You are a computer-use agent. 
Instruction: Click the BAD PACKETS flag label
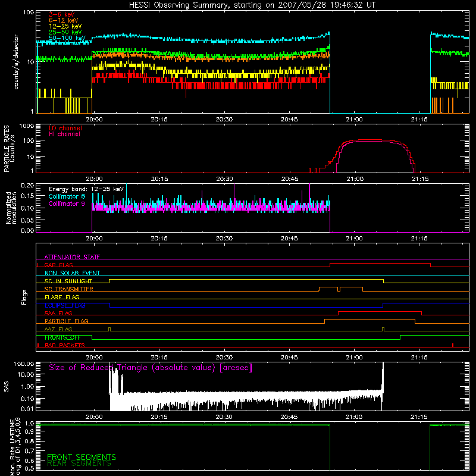click(65, 345)
